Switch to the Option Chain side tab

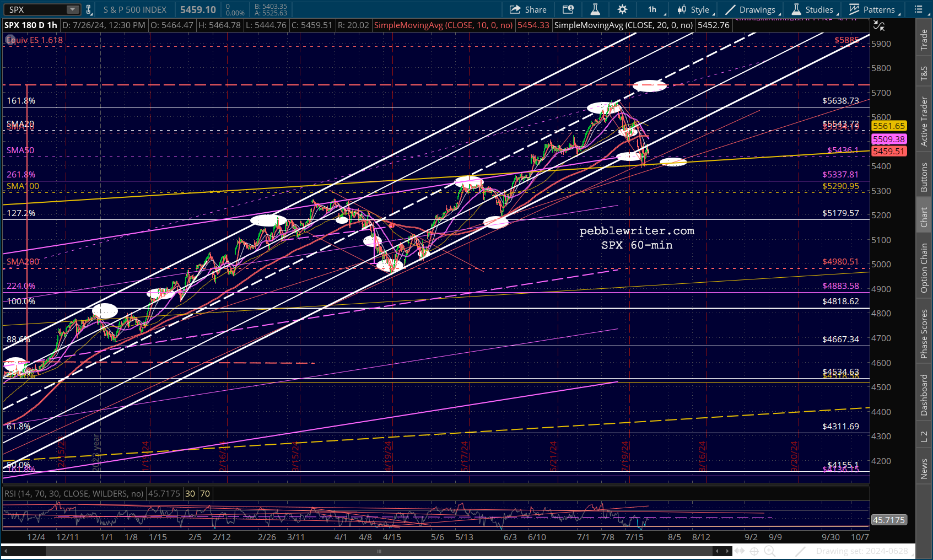(x=924, y=268)
